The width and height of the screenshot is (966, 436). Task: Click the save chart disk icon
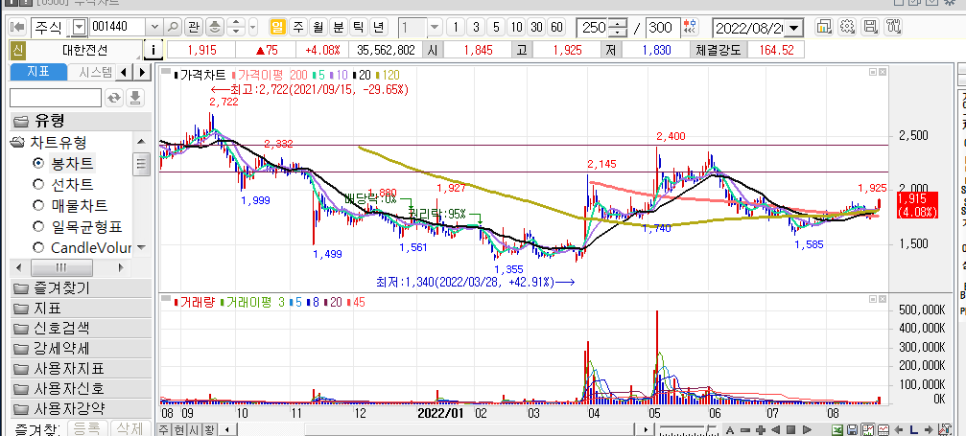point(870,27)
